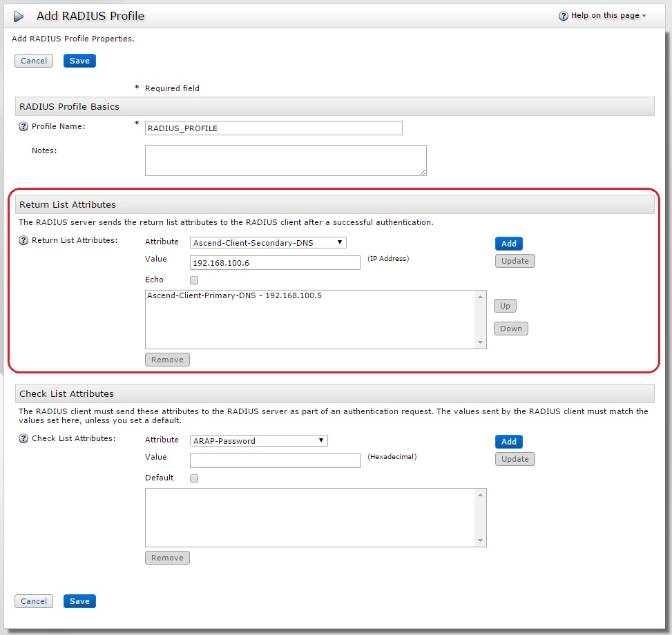Viewport: 672px width, 635px height.
Task: Click Add in Check List Attributes
Action: pyautogui.click(x=508, y=442)
